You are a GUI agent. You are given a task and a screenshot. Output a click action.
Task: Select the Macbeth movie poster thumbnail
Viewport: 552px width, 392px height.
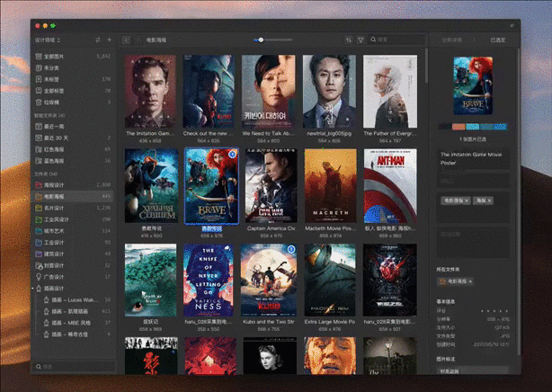[x=330, y=186]
